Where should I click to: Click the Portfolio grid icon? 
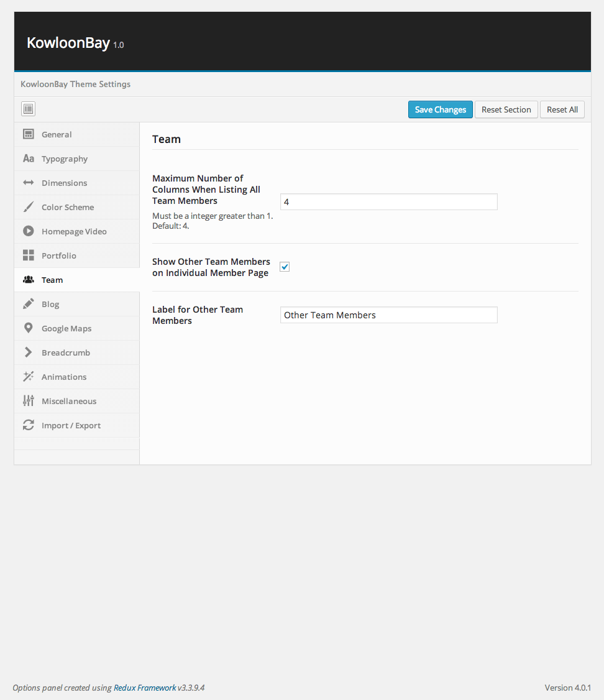[29, 256]
